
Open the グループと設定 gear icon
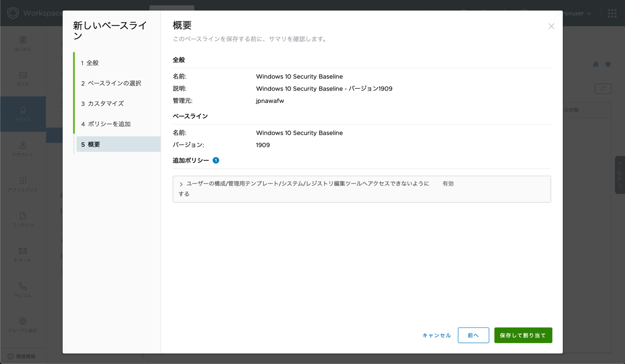pyautogui.click(x=23, y=321)
